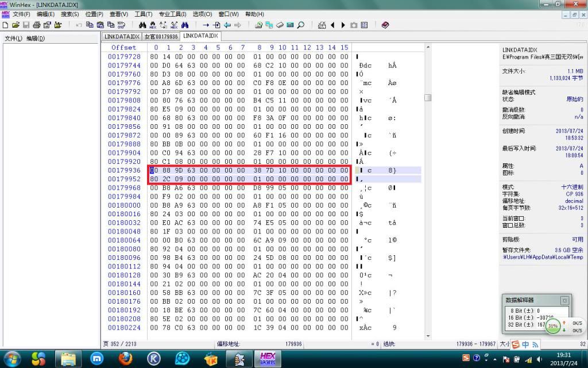Click the Print icon in toolbar
This screenshot has width=588, height=368.
coord(36,25)
